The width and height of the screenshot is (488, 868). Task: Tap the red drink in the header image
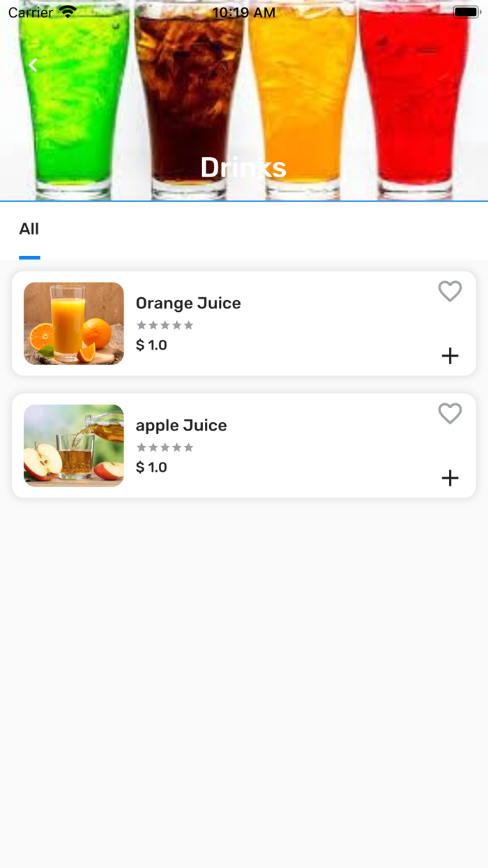click(x=415, y=98)
